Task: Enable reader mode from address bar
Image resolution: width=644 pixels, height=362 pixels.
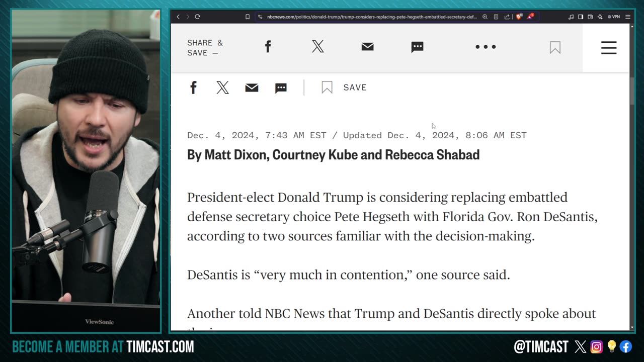Action: (x=496, y=17)
